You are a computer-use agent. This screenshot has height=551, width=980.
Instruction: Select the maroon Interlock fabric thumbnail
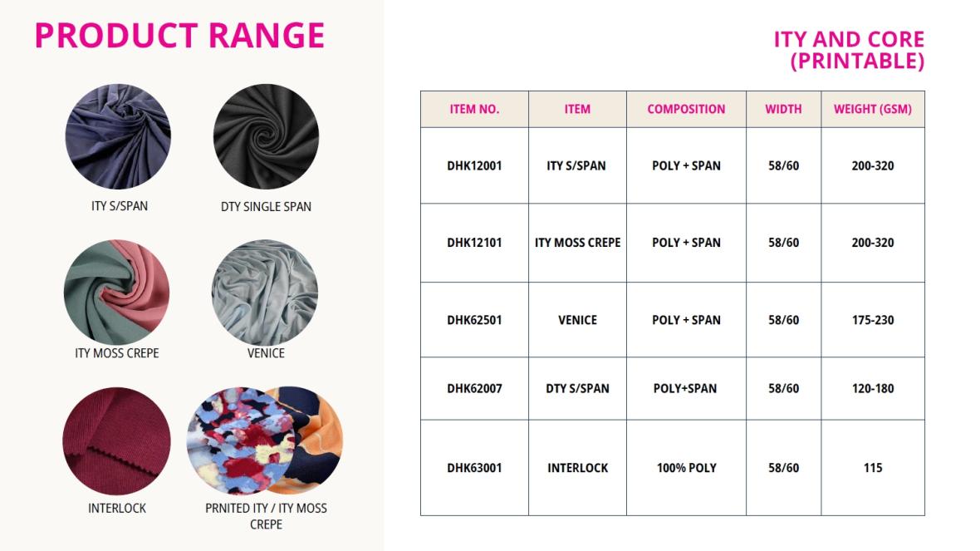pyautogui.click(x=117, y=441)
